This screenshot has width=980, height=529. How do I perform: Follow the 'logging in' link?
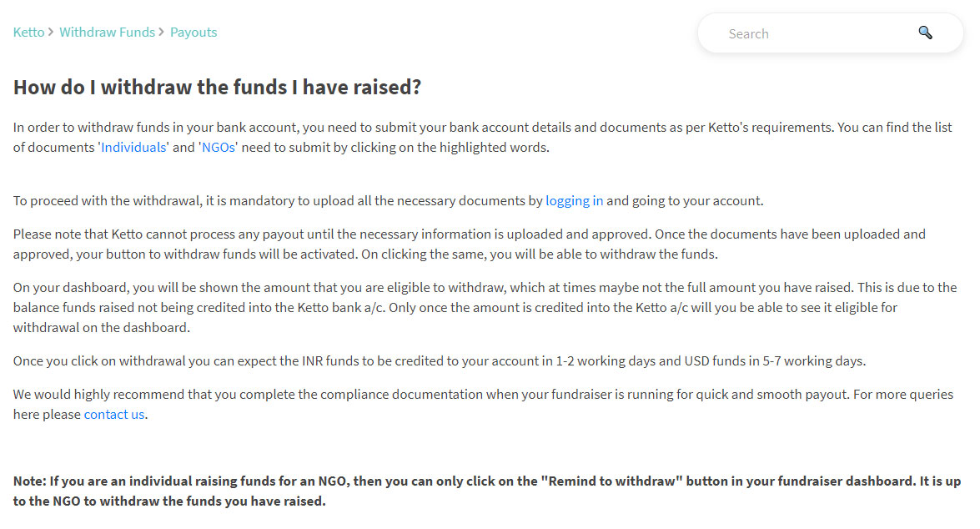click(575, 201)
